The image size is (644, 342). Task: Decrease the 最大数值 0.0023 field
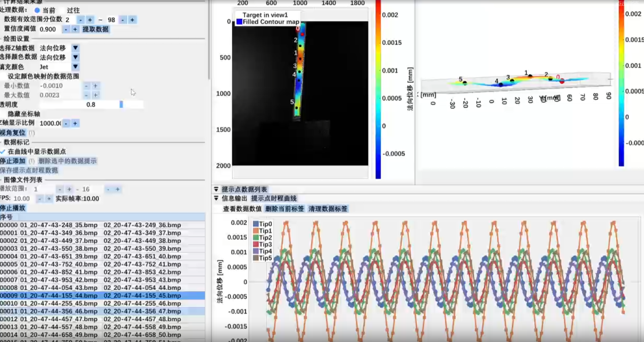(x=87, y=95)
